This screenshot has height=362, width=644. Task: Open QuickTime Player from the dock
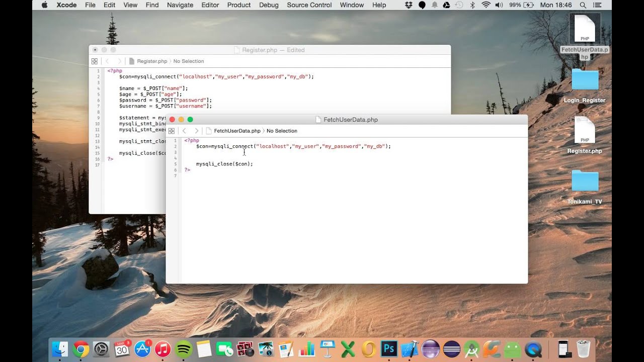(533, 348)
